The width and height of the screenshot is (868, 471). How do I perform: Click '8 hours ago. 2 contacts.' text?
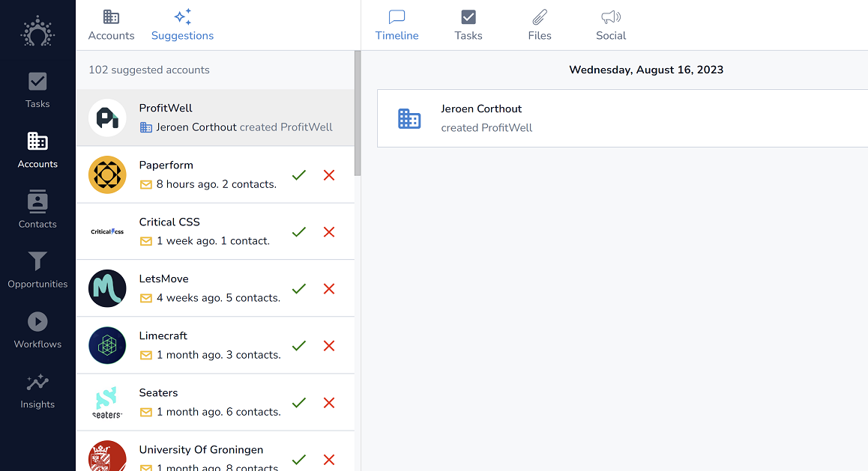click(217, 185)
